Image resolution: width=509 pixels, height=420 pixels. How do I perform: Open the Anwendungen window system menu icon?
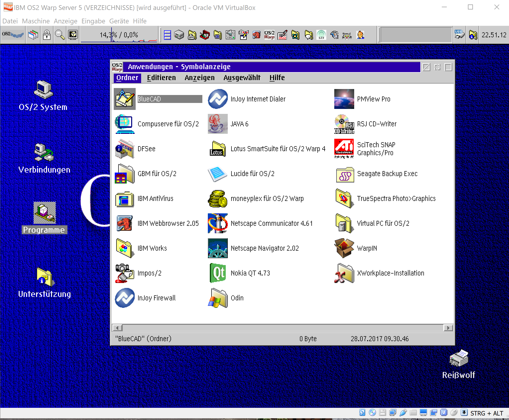point(117,67)
